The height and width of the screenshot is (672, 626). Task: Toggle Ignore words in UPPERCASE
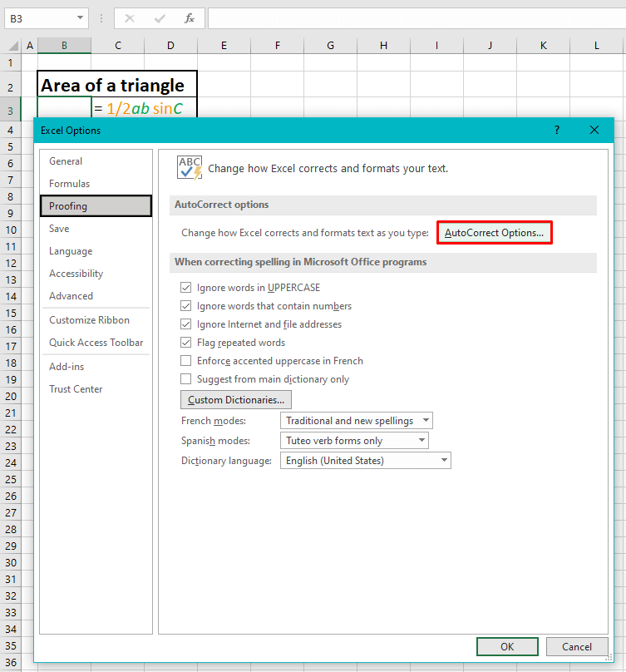tap(185, 287)
